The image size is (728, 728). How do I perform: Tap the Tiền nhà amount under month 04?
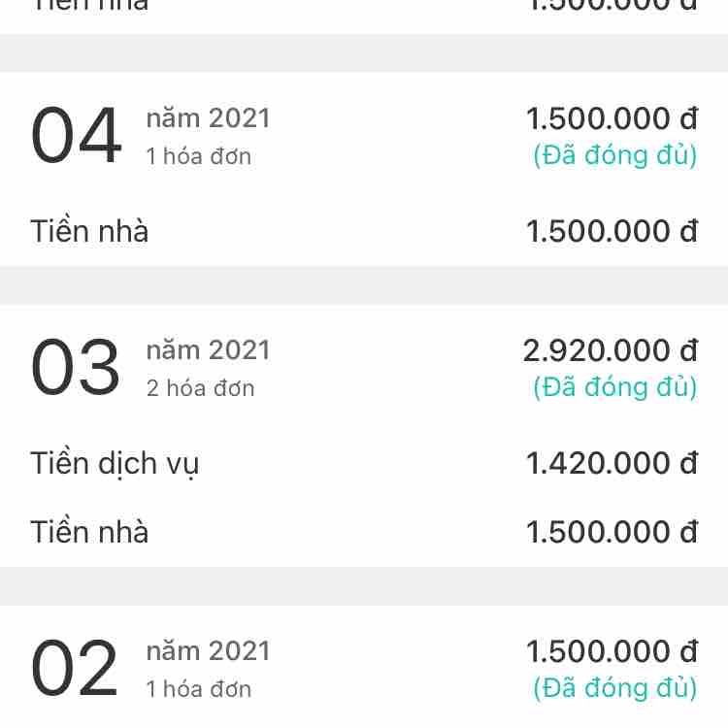[x=612, y=232]
